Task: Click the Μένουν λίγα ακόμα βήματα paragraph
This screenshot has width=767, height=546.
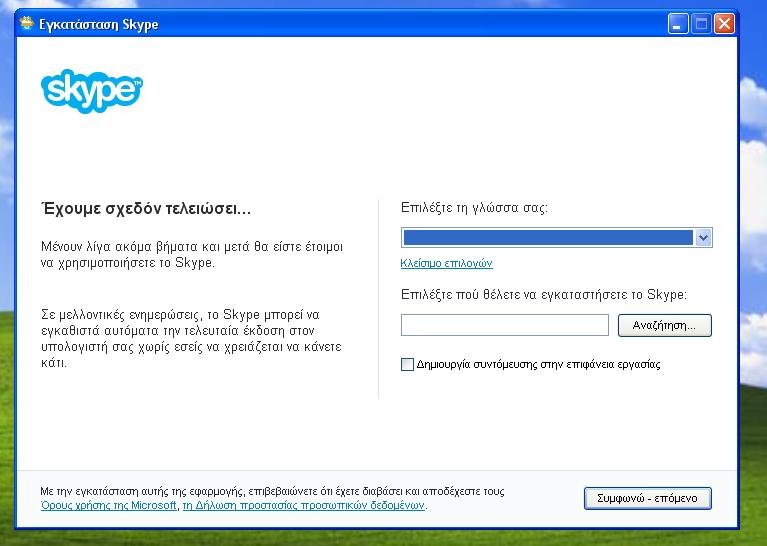Action: pyautogui.click(x=192, y=254)
